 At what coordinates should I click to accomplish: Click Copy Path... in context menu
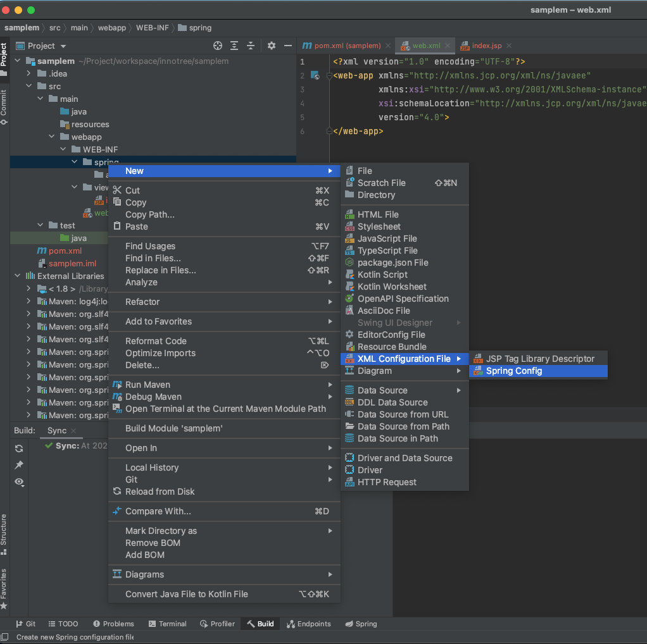point(224,214)
